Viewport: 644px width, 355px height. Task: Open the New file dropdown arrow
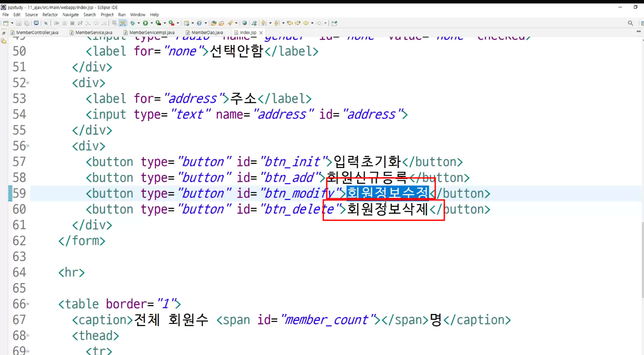pos(12,23)
